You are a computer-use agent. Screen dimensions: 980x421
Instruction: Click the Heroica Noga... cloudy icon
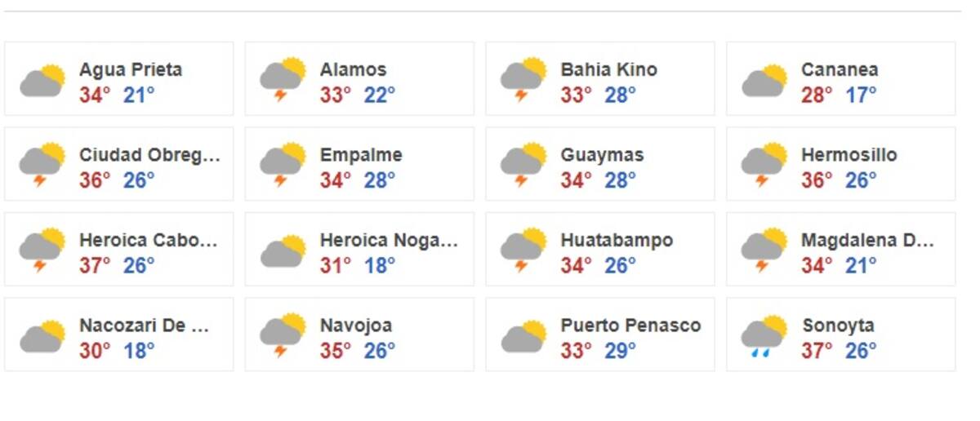(x=283, y=250)
